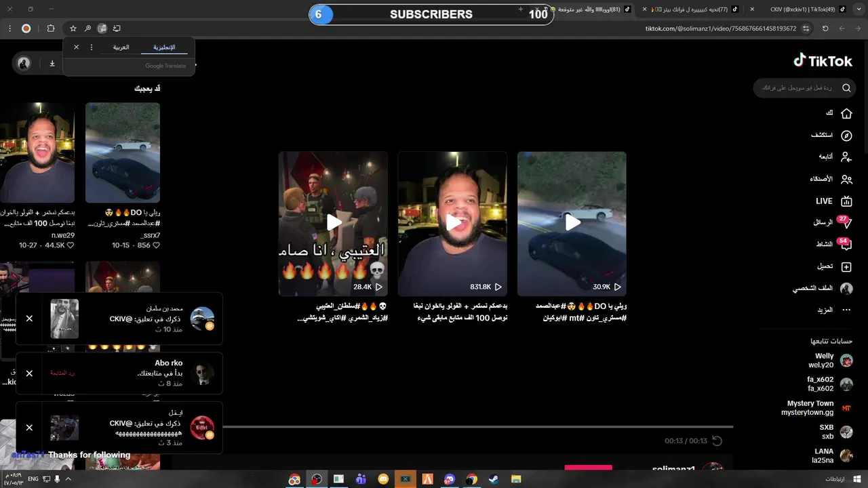Viewport: 868px width, 488px height.
Task: Click the download arrow icon on page
Action: [52, 64]
